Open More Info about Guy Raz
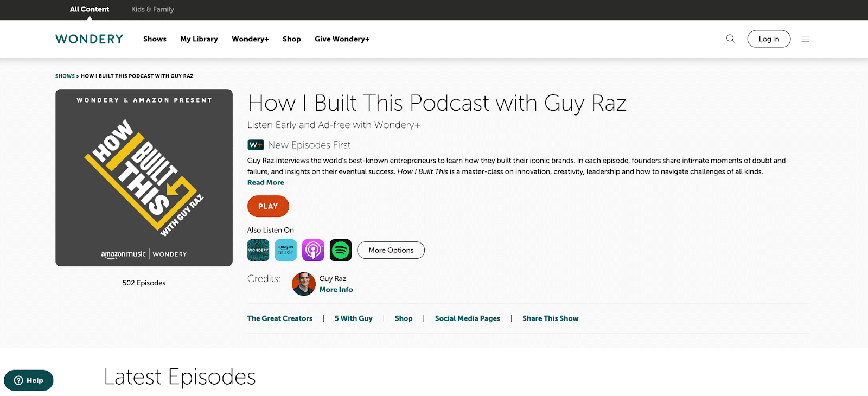 336,290
